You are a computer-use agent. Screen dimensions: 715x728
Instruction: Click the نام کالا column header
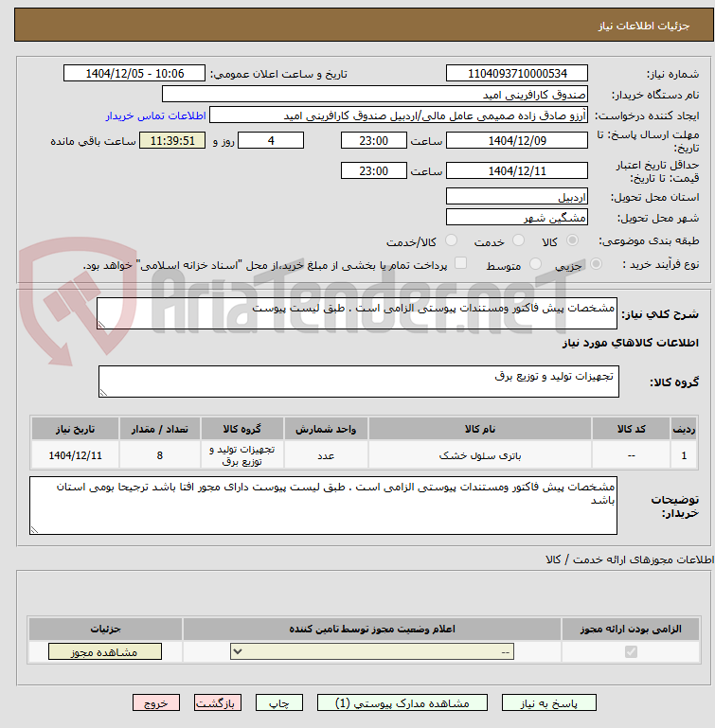480,429
